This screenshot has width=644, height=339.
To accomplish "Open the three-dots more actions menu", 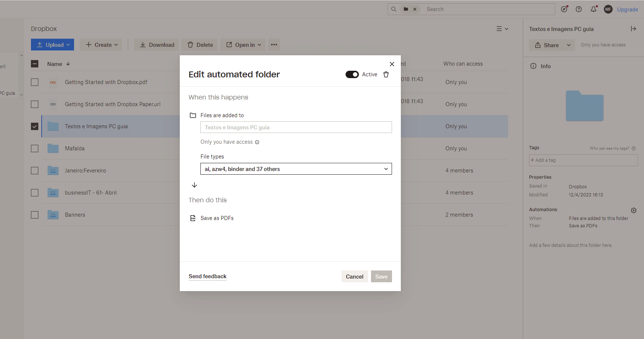I will point(274,45).
